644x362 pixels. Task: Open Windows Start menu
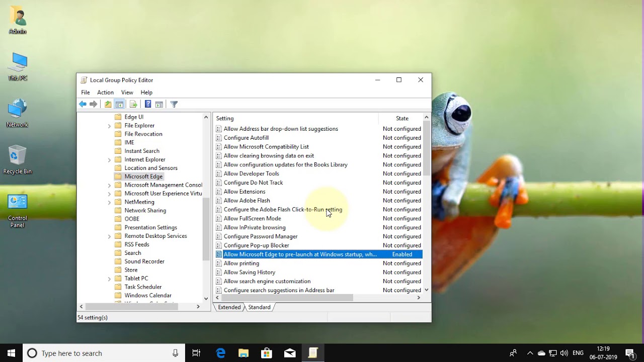11,353
